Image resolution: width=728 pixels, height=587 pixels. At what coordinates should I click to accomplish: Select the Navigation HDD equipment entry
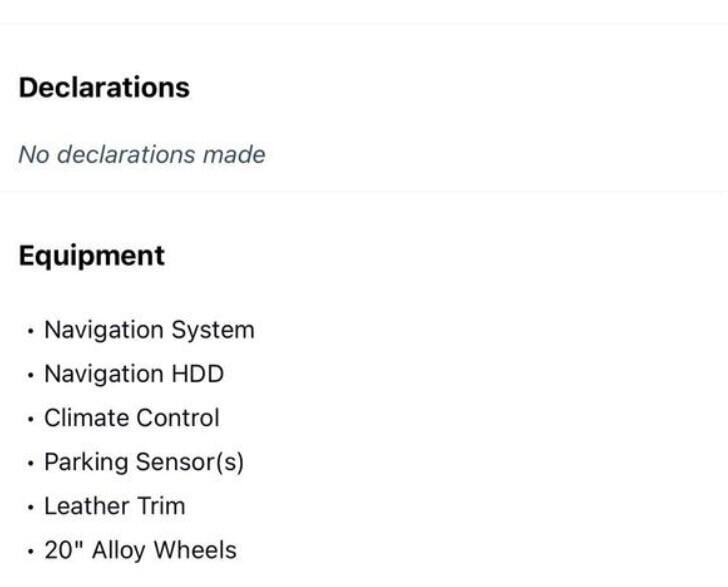(134, 374)
